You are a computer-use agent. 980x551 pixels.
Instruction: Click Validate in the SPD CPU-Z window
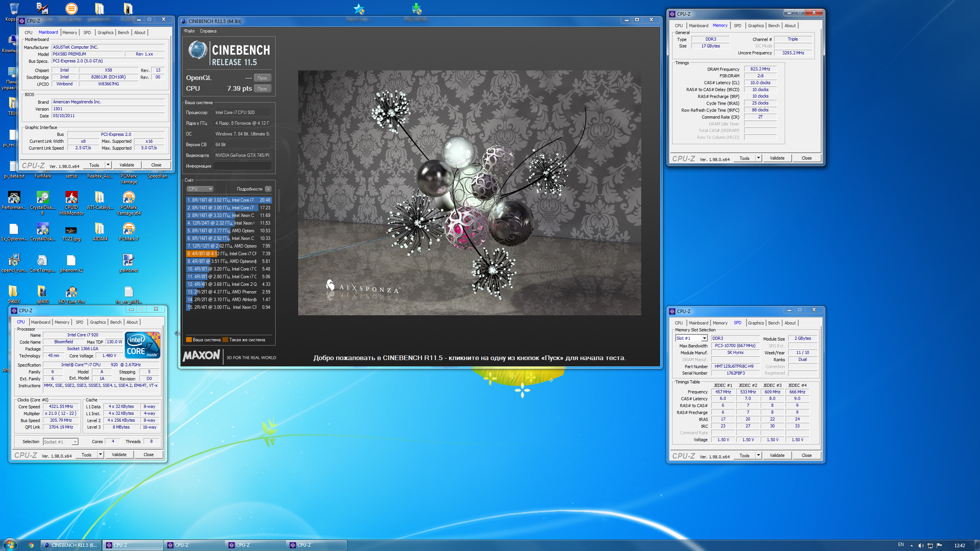(x=777, y=455)
